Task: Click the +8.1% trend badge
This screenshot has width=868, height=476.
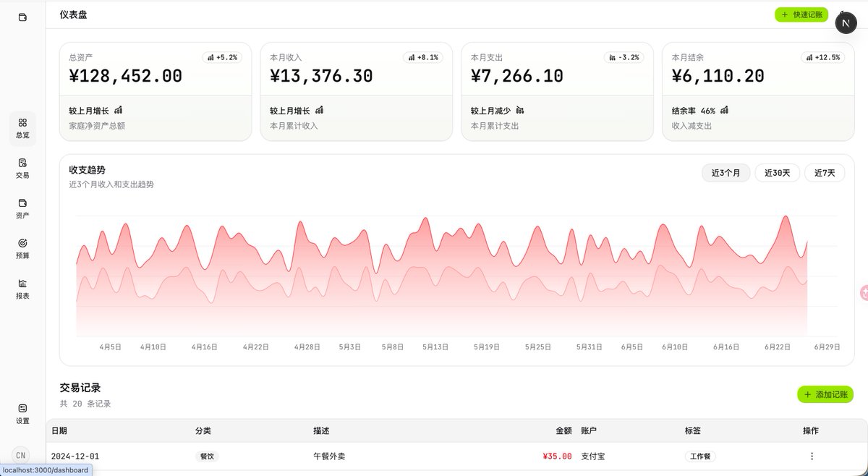Action: point(423,56)
